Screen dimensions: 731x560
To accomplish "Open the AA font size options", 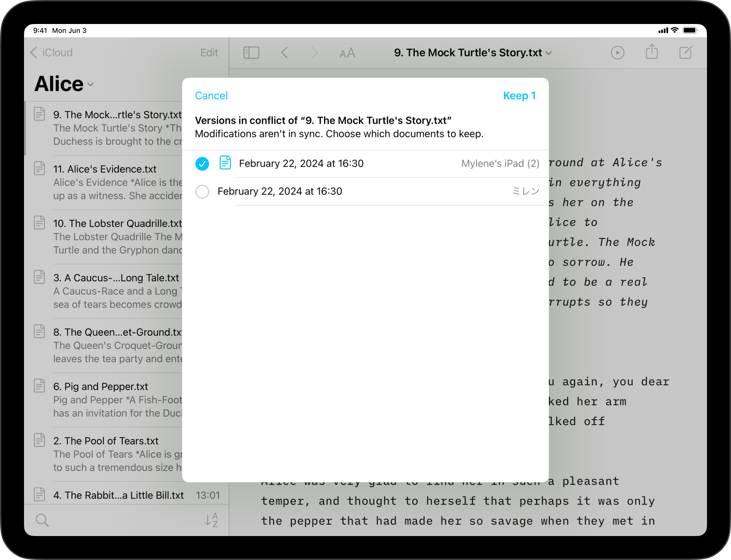I will [x=347, y=53].
